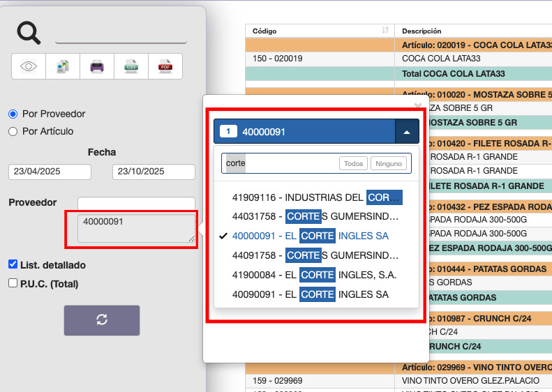552x392 pixels.
Task: Uncheck the List. detallado checkbox
Action: click(13, 264)
